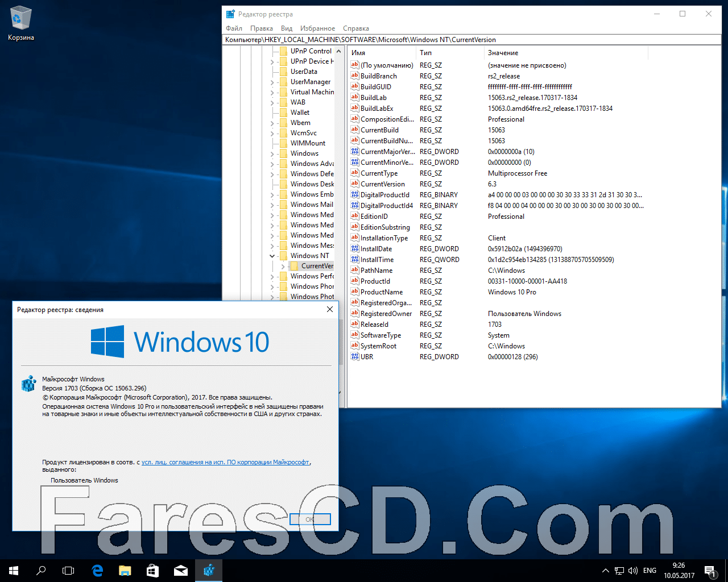Click the registry address bar path
The image size is (728, 582).
[x=471, y=40]
